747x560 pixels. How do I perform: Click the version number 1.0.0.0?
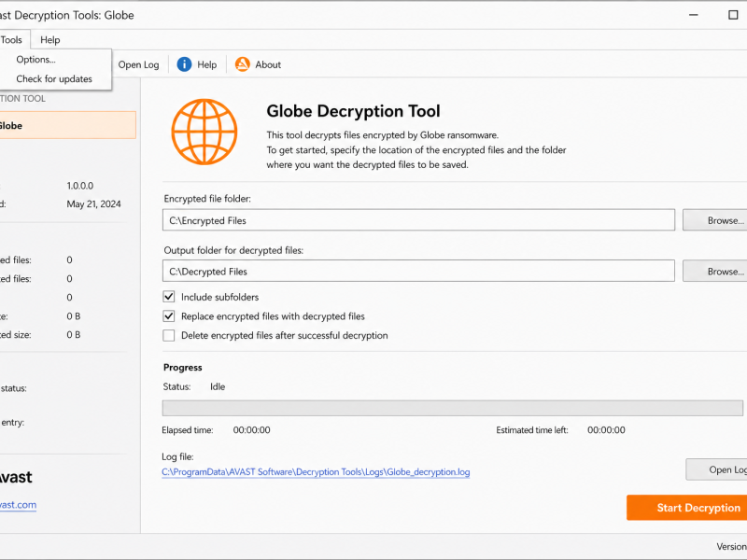pos(80,186)
